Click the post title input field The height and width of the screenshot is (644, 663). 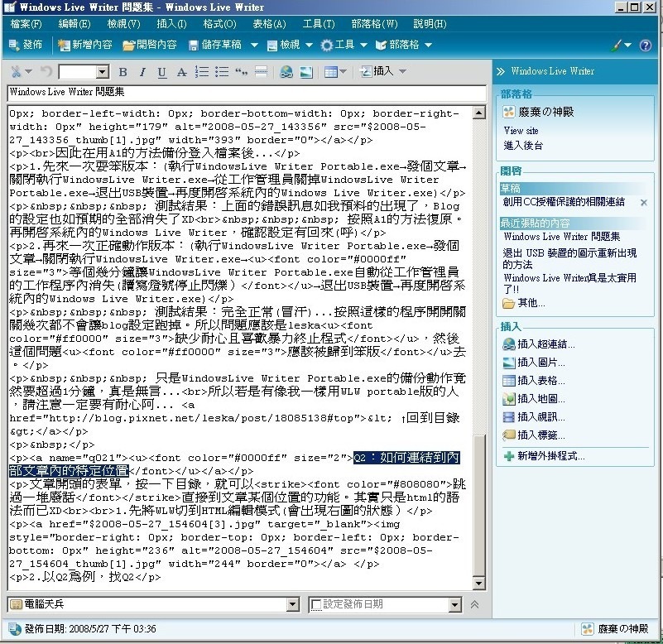click(247, 93)
